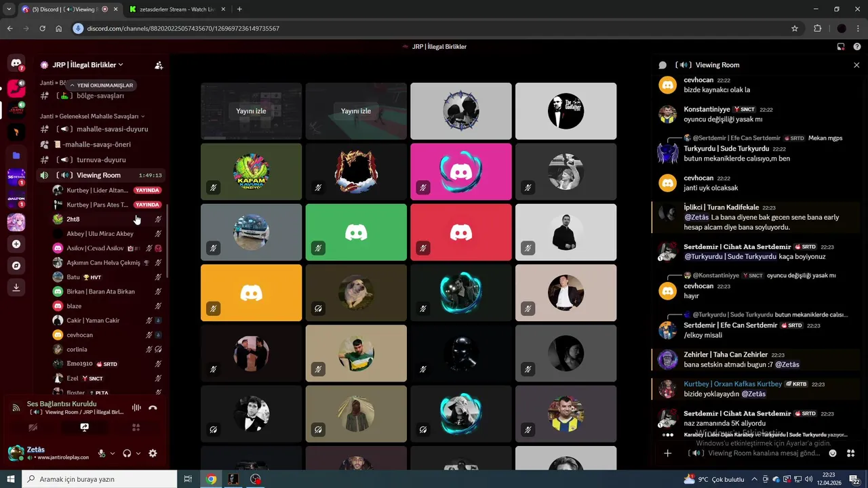The image size is (868, 488).
Task: Open turnuva-duyuru channel
Action: point(100,160)
